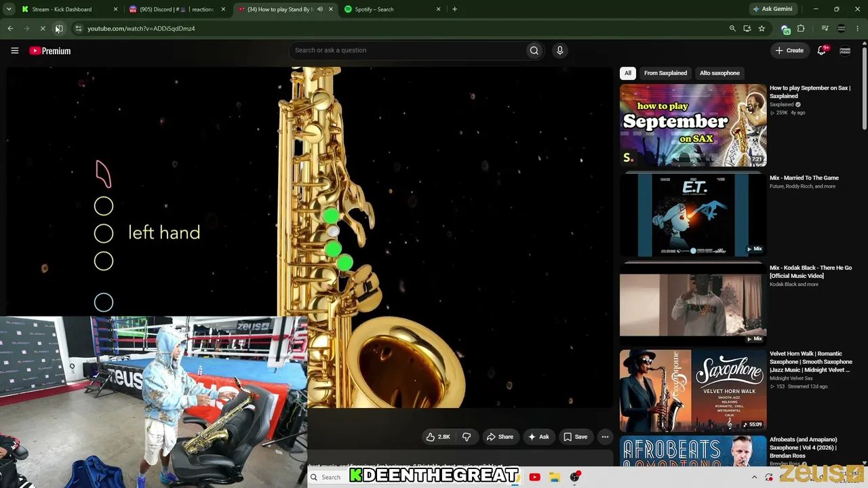This screenshot has height=488, width=868.
Task: Open the Velvet Horn Walk thumbnail
Action: click(x=693, y=391)
